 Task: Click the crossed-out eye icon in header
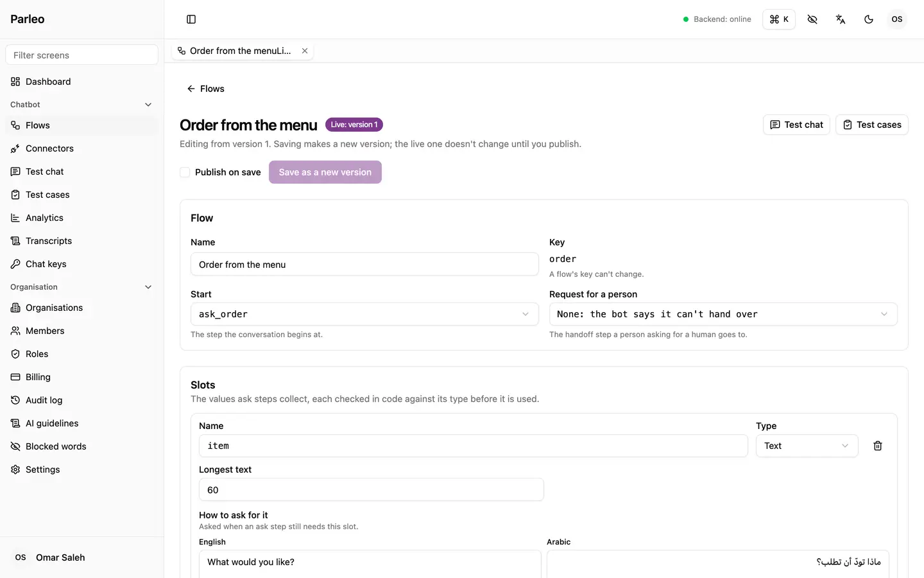tap(812, 19)
